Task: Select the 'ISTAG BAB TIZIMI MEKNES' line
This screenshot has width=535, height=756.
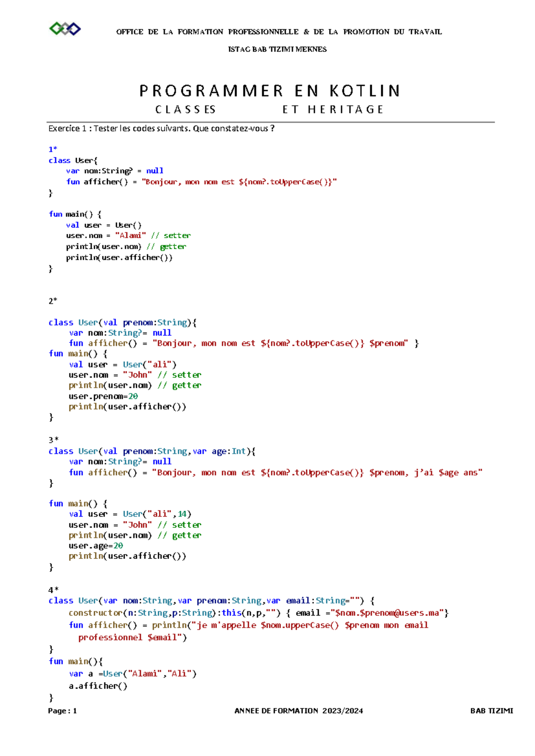Action: pyautogui.click(x=277, y=49)
